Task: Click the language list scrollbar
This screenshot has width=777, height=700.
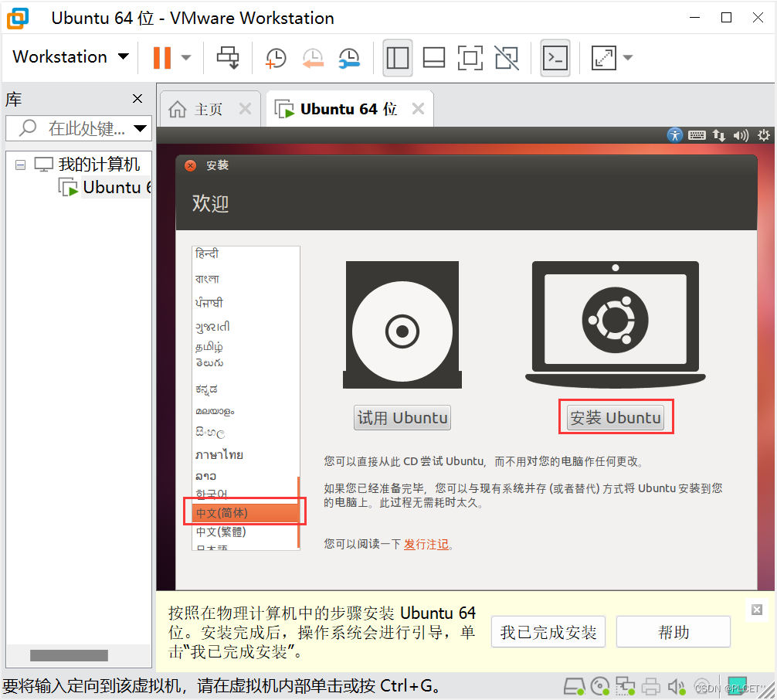Action: coord(299,511)
